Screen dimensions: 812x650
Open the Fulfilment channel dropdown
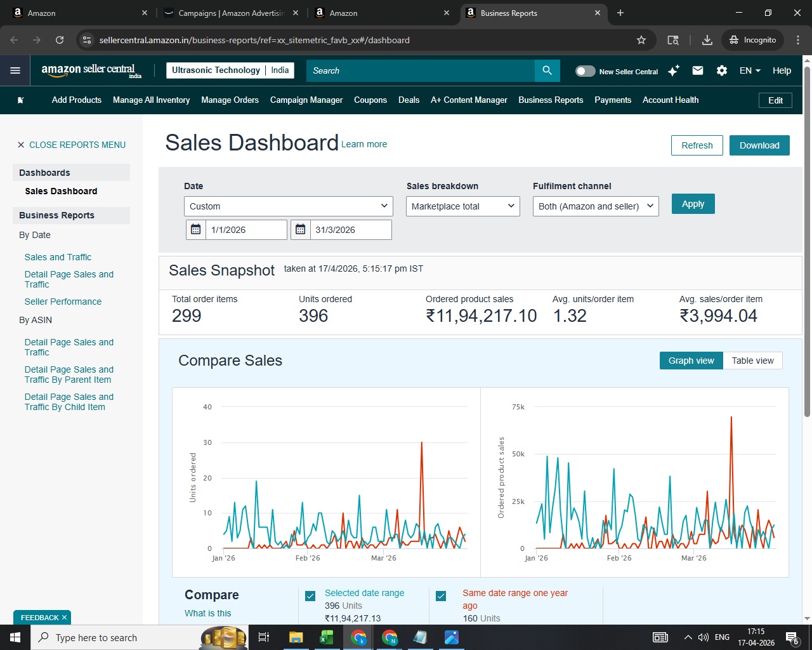pyautogui.click(x=596, y=206)
